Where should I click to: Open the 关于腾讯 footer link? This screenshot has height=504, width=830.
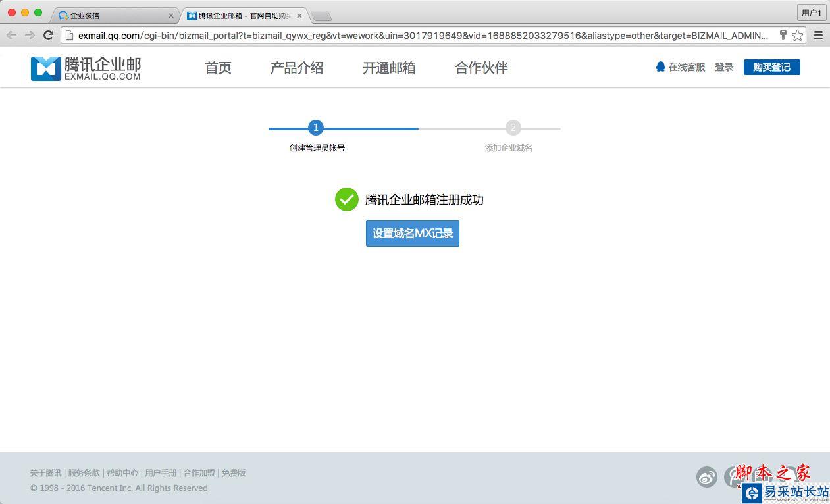pos(45,473)
